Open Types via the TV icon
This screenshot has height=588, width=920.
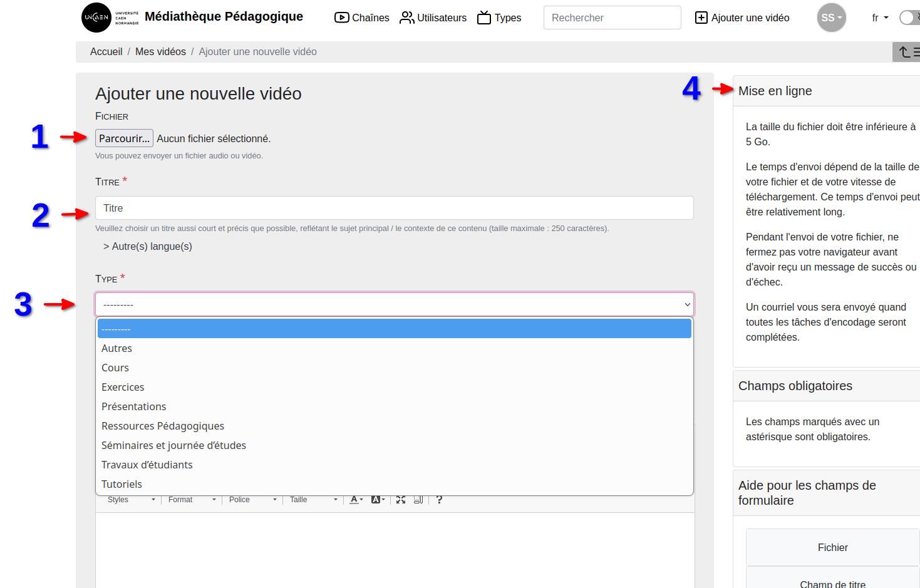(484, 18)
